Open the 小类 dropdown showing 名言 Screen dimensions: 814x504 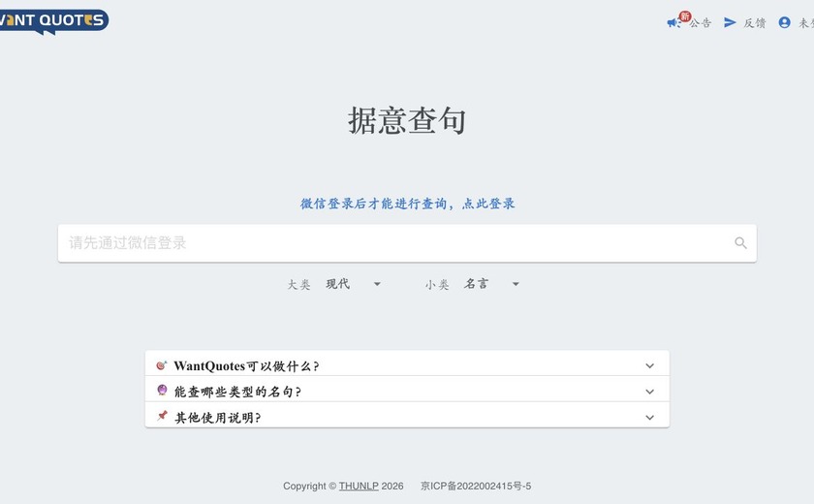[491, 284]
